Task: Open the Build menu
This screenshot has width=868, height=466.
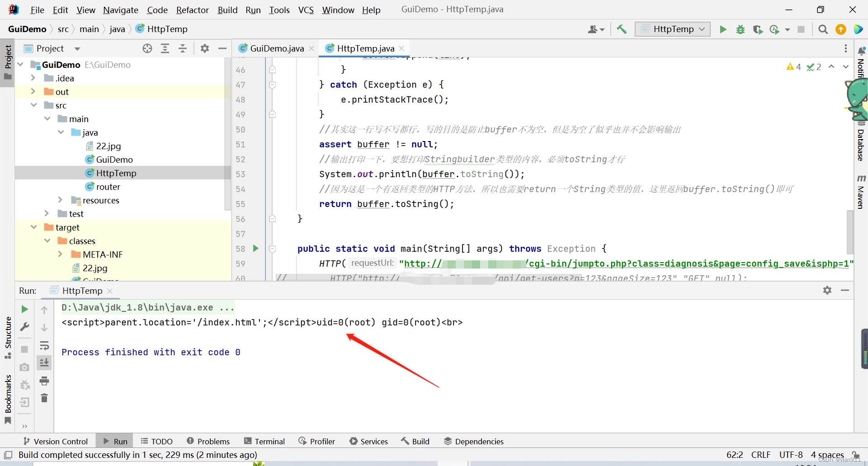Action: tap(227, 10)
